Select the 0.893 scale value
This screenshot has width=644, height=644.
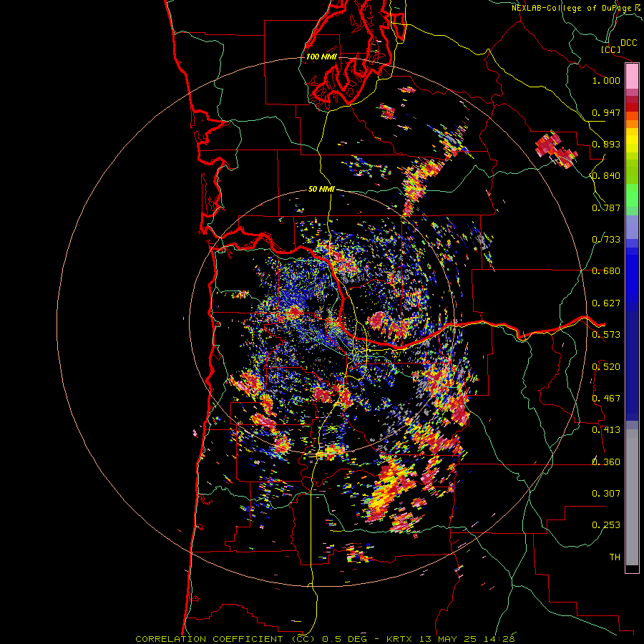click(606, 144)
